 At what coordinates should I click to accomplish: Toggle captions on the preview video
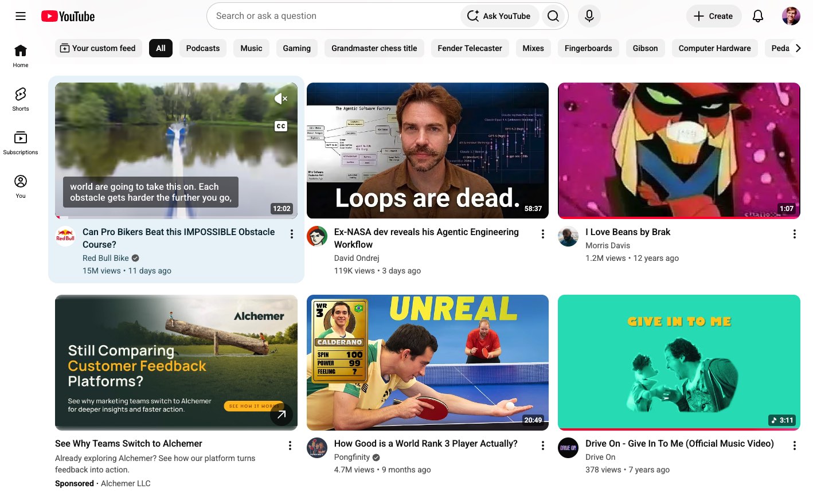[281, 126]
